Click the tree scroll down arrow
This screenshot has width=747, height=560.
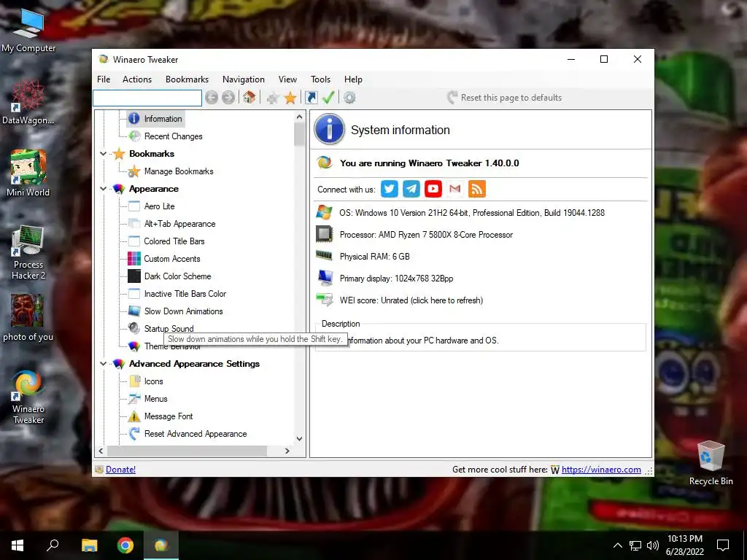pyautogui.click(x=299, y=438)
